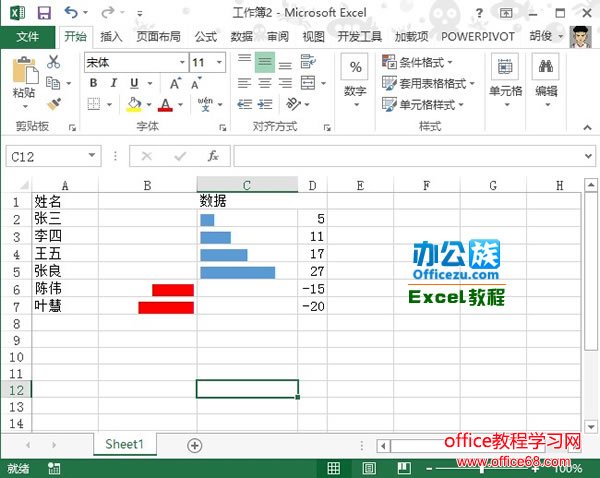Collapse the ribbon with the arrow
This screenshot has height=478, width=600.
click(x=587, y=127)
